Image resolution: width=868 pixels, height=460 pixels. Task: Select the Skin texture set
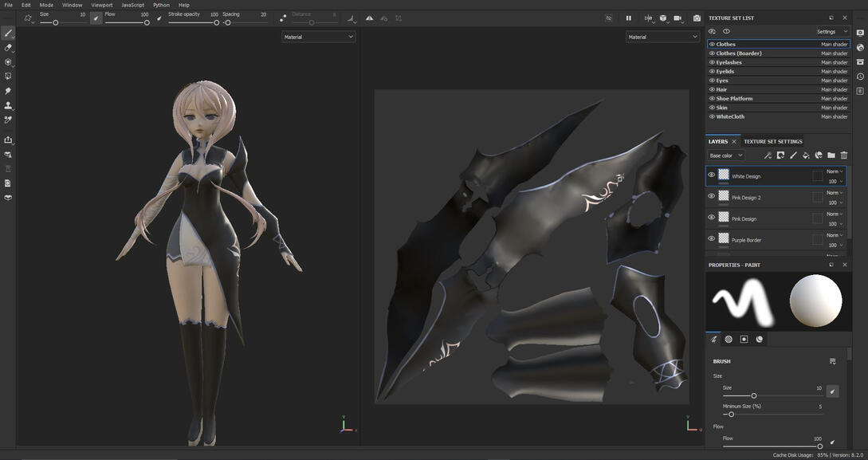tap(722, 108)
